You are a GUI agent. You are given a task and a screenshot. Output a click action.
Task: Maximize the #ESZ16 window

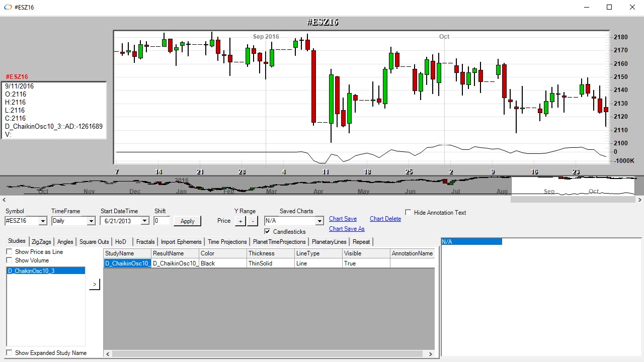609,8
